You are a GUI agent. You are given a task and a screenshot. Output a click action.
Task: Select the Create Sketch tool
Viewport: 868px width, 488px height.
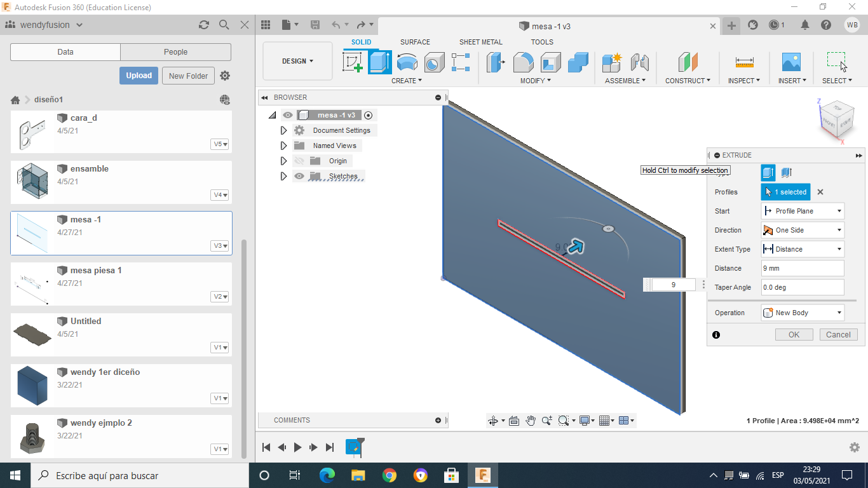[352, 62]
